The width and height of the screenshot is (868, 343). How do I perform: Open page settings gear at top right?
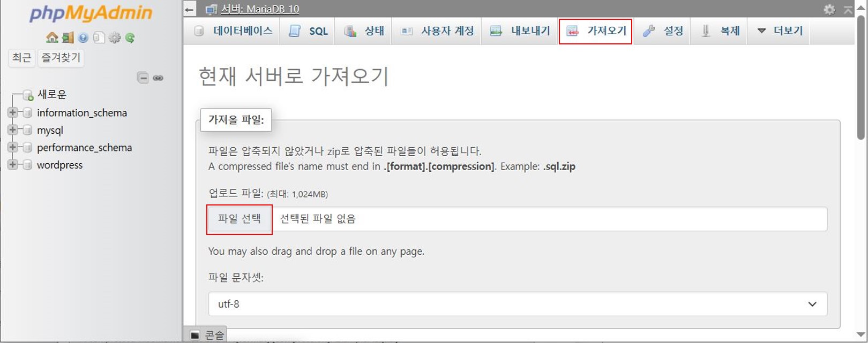click(x=829, y=9)
